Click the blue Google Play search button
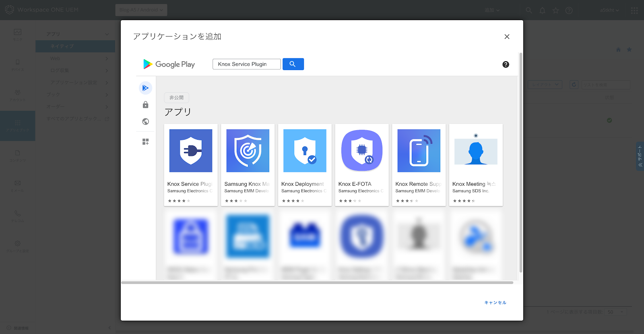The image size is (644, 334). [293, 64]
